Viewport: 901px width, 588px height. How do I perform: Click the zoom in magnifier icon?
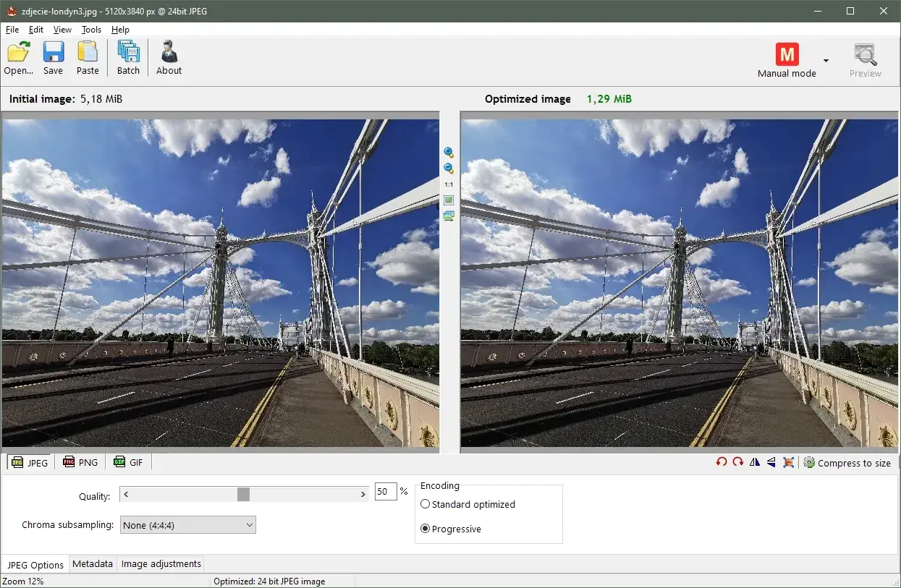pos(449,153)
